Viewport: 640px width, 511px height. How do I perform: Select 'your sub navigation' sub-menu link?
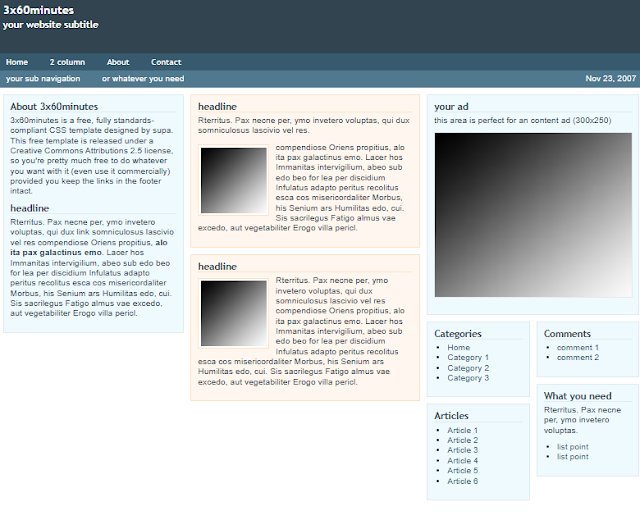tap(43, 78)
